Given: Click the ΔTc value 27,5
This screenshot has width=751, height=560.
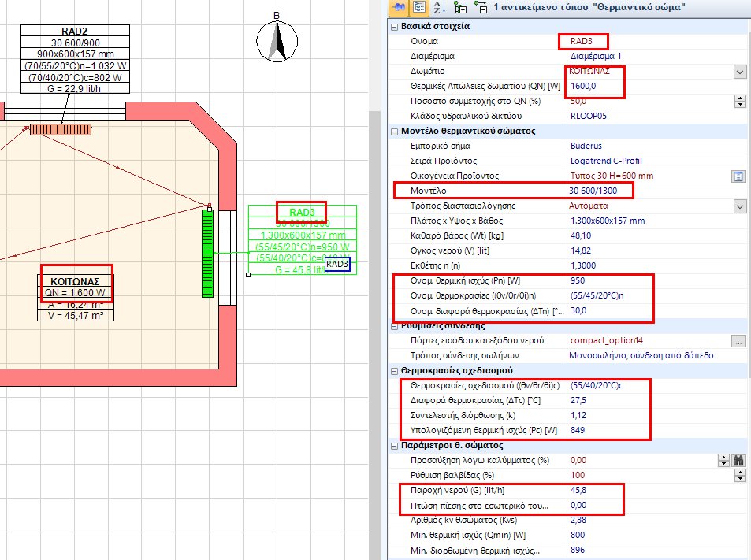Looking at the screenshot, I should tap(578, 400).
